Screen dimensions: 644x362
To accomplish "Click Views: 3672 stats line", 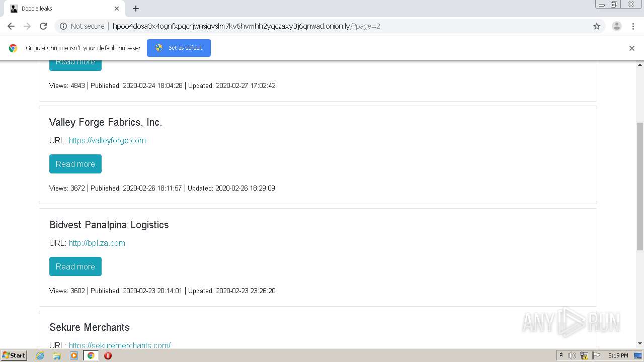I will [x=162, y=188].
